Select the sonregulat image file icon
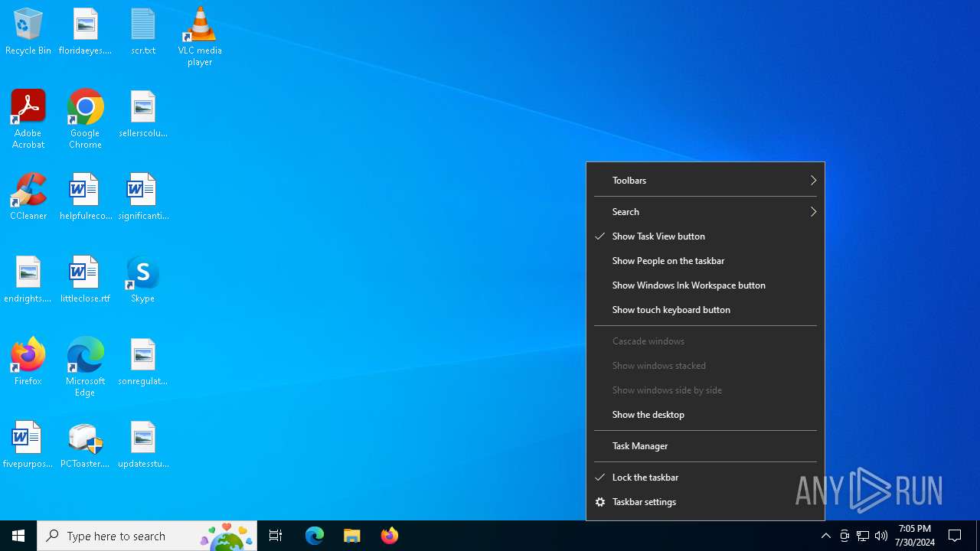The width and height of the screenshot is (980, 551). tap(143, 362)
